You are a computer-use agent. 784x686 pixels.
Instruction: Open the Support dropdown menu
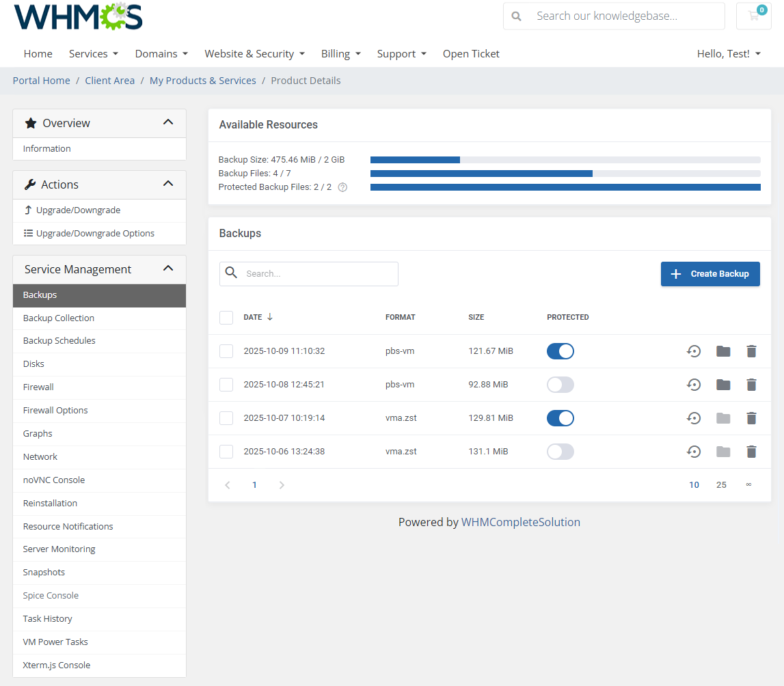coord(401,53)
